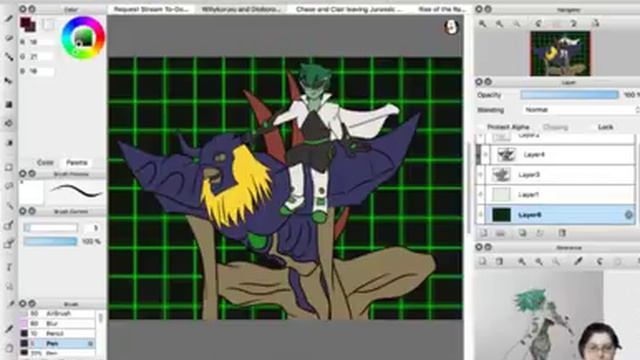Image resolution: width=640 pixels, height=360 pixels.
Task: Select the Bucket tool
Action: [x=9, y=123]
